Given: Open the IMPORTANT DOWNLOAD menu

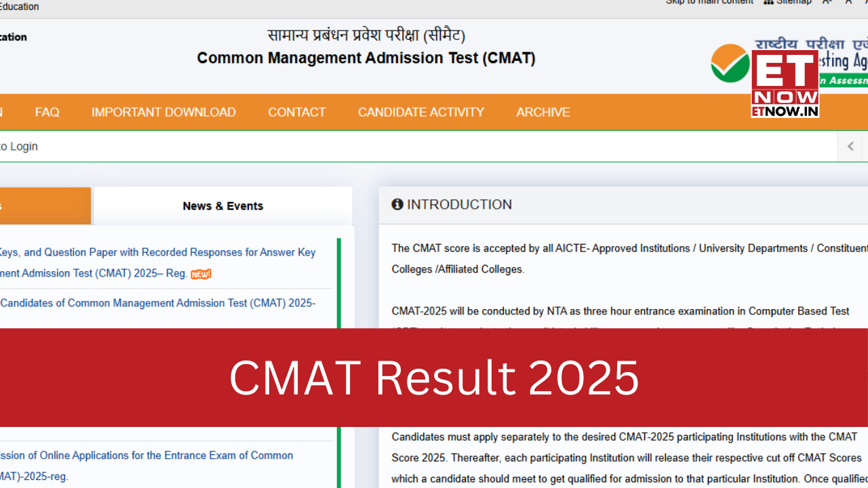Looking at the screenshot, I should click(x=163, y=112).
